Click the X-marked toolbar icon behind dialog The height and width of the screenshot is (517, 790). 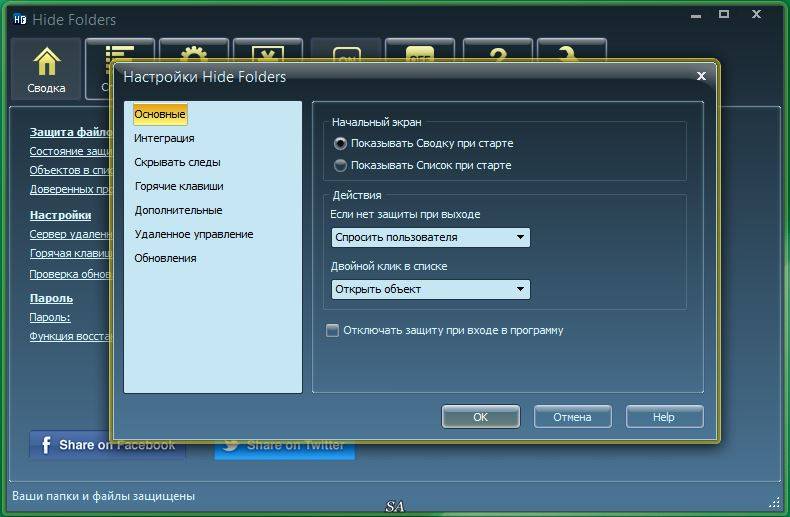(268, 52)
